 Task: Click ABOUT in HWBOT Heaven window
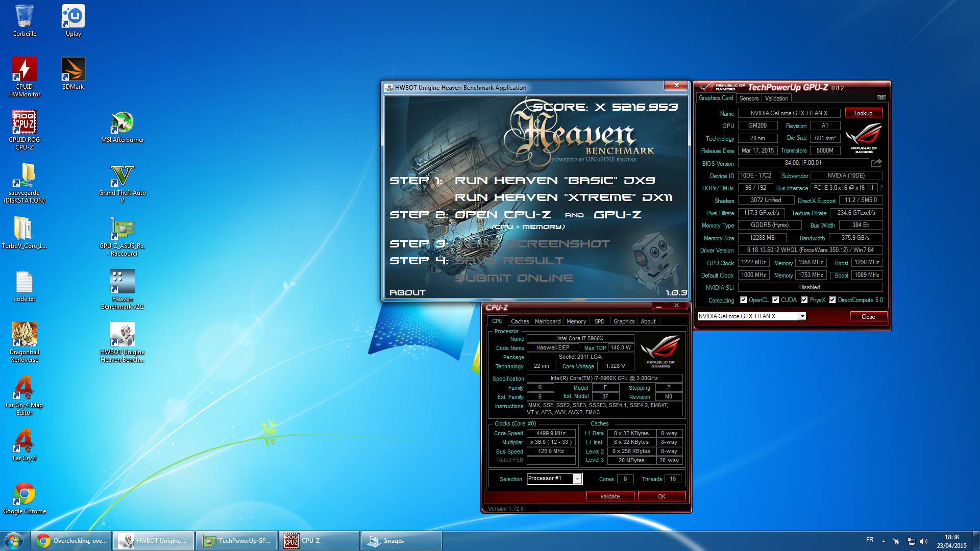coord(407,293)
